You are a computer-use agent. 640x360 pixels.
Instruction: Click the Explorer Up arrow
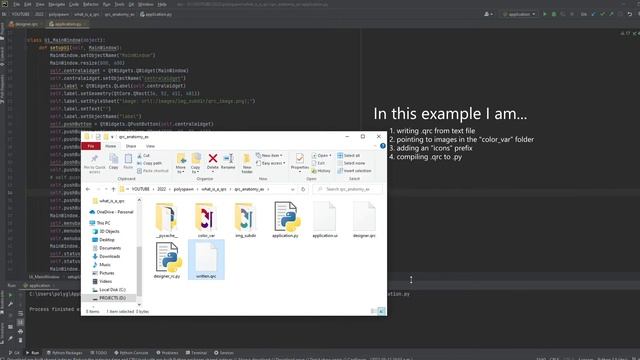[x=113, y=189]
